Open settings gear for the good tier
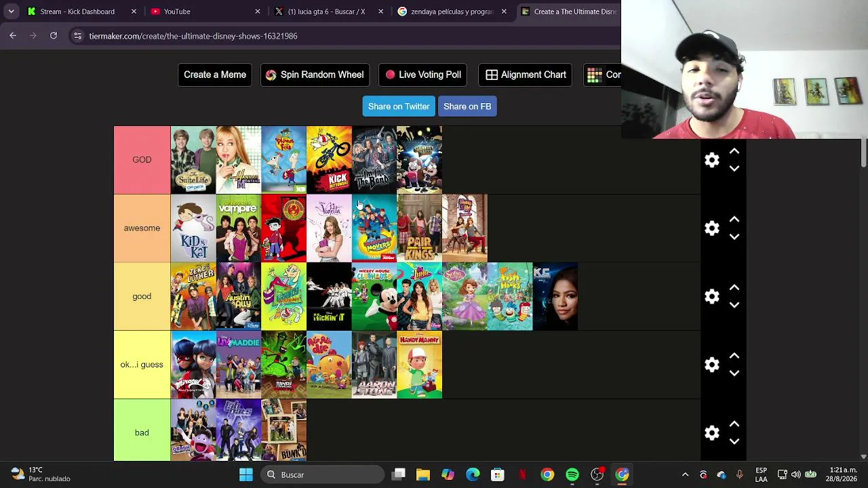 711,297
